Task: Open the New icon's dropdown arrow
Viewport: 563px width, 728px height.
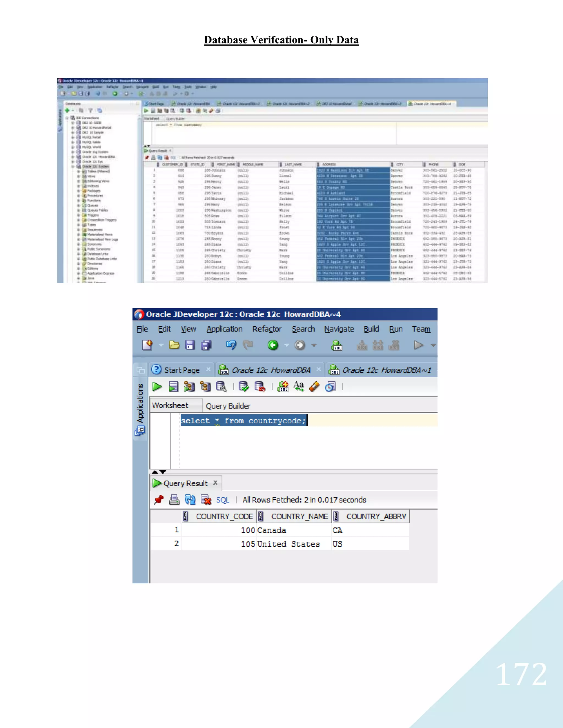Action: point(161,345)
